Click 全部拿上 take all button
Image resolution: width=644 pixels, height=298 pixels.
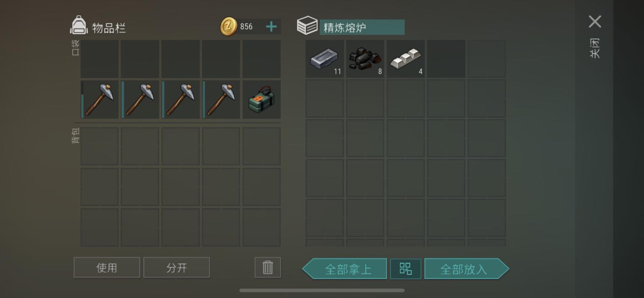click(x=345, y=268)
